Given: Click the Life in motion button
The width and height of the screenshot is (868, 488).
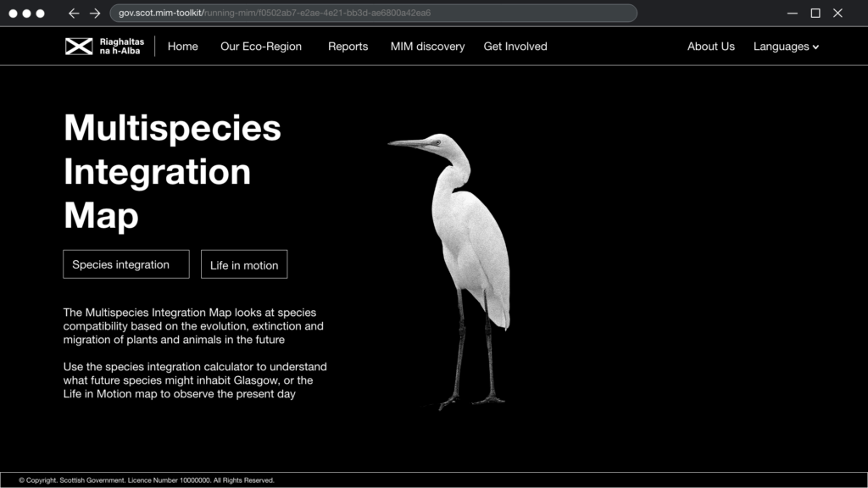Looking at the screenshot, I should point(244,264).
